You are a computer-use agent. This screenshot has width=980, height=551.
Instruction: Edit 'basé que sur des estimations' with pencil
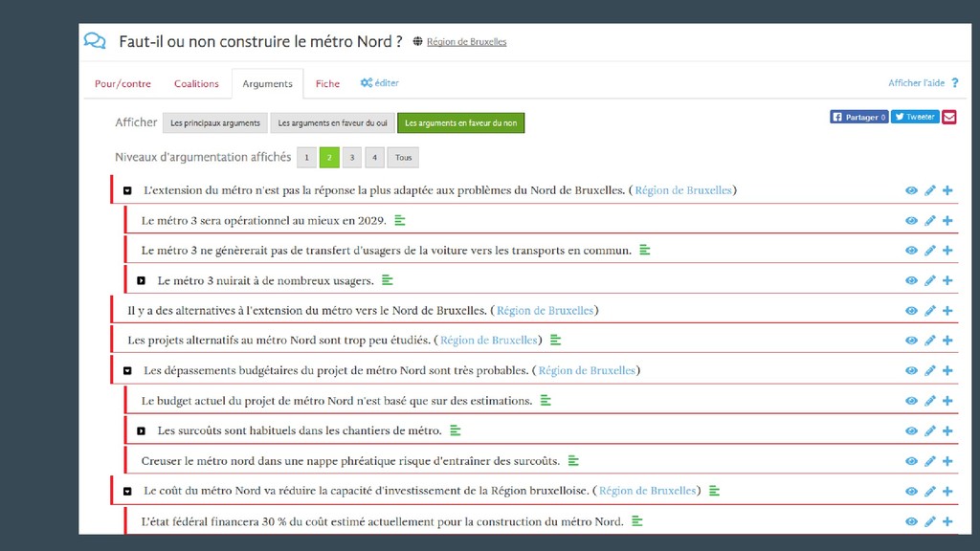coord(930,401)
